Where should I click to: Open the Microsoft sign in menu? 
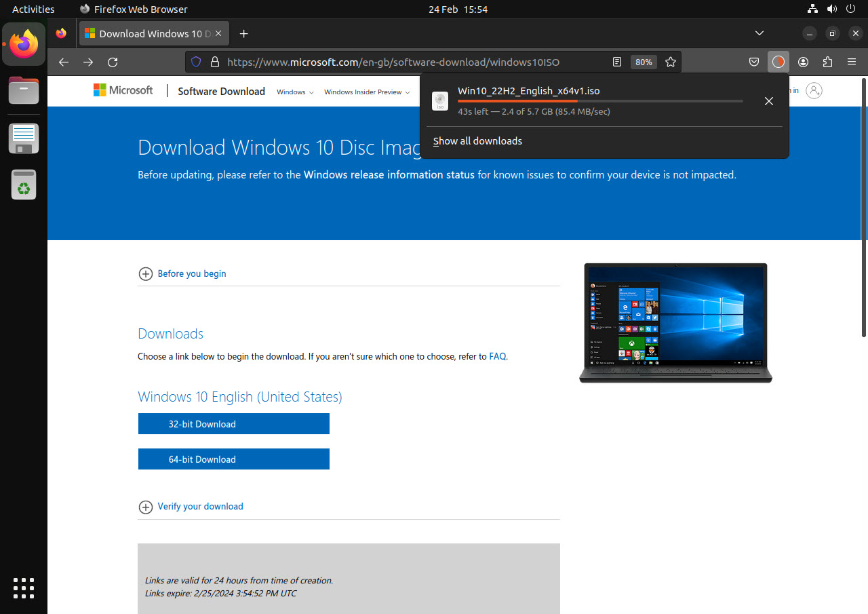(814, 90)
